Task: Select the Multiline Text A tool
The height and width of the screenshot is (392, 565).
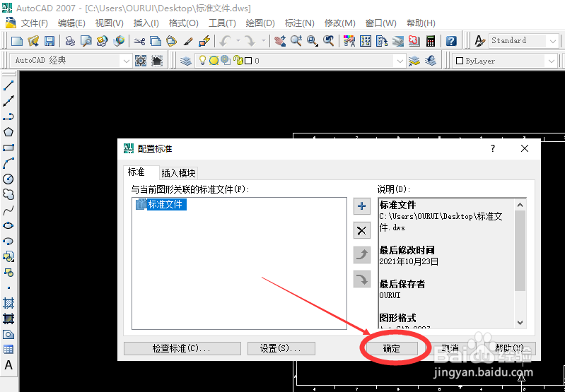Action: tap(8, 365)
